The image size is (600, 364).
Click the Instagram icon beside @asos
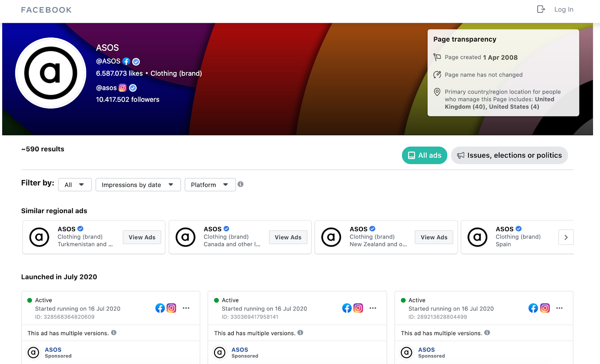123,88
